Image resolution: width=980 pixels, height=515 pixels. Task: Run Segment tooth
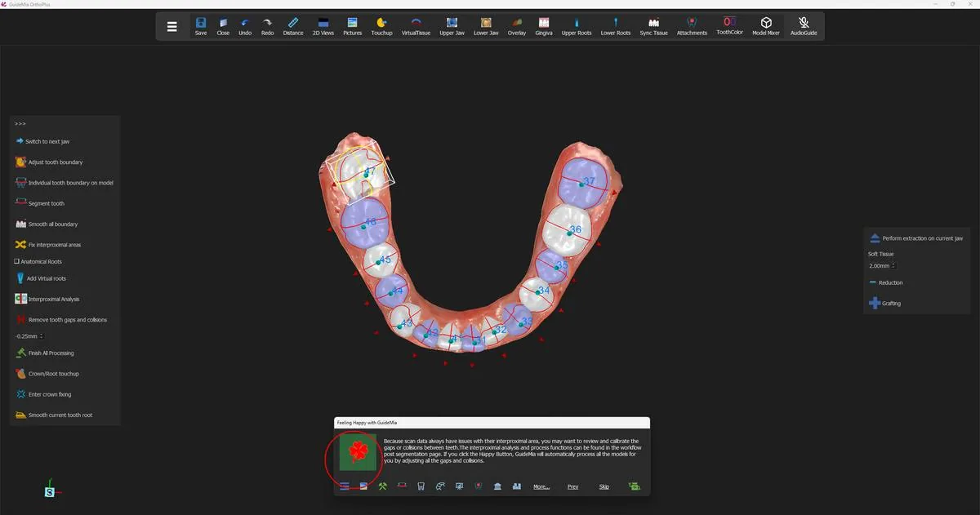tap(39, 203)
